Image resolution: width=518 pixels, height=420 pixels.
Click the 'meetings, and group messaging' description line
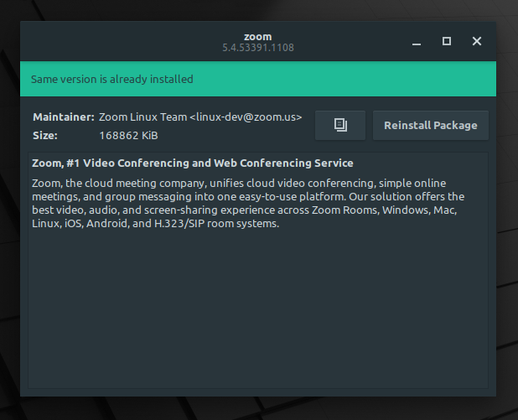248,197
